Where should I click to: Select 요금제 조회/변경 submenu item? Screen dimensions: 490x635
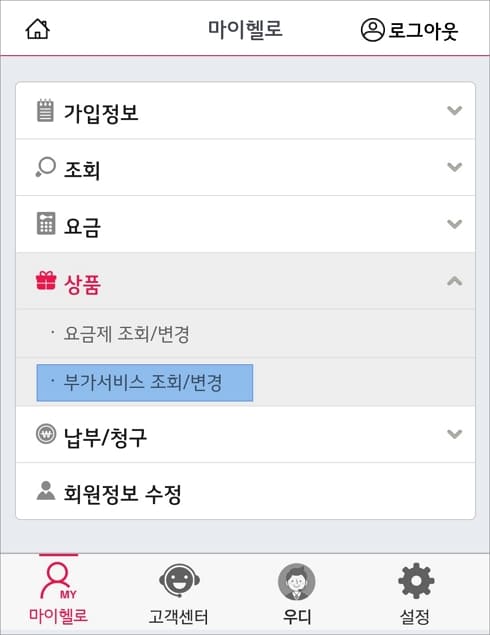tap(126, 334)
